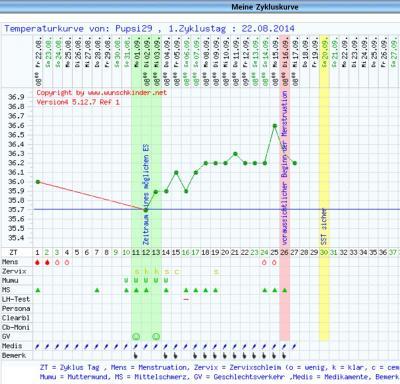Click the Zervix 'k' entry on day 12
This screenshot has width=400, height=384.
(x=146, y=272)
